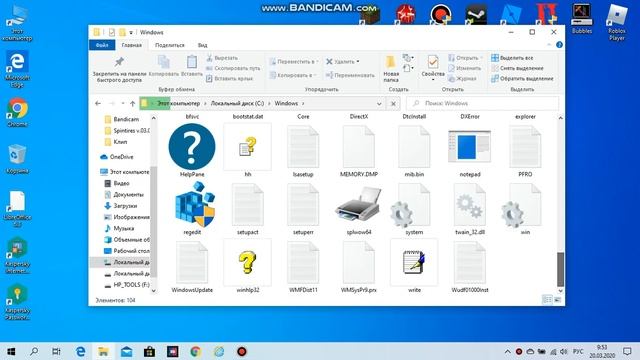Select the write application icon
The width and height of the screenshot is (640, 360).
click(414, 262)
